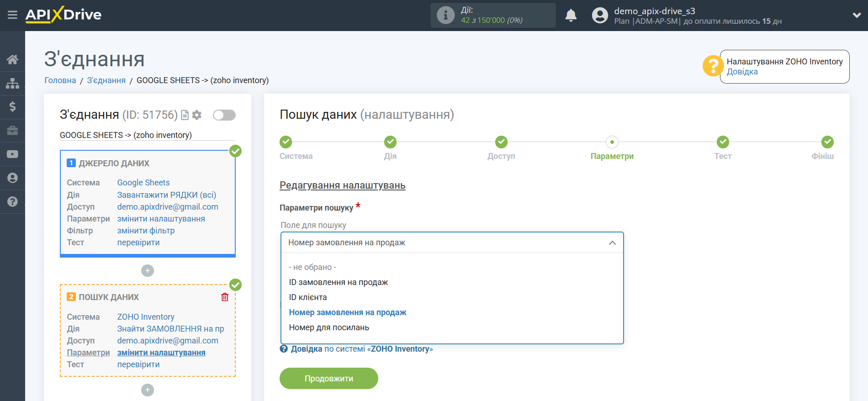The width and height of the screenshot is (868, 401).
Task: Go to Тест wizard step
Action: pyautogui.click(x=723, y=142)
